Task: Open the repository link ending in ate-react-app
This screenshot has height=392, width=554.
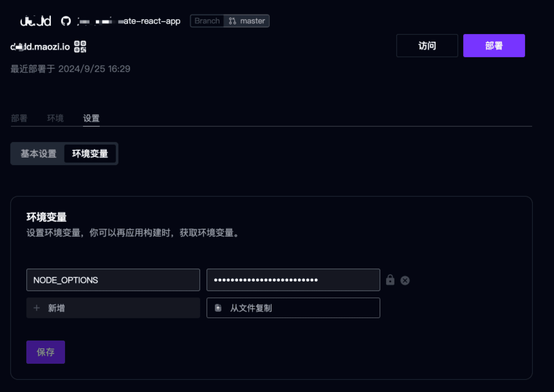Action: pos(129,21)
